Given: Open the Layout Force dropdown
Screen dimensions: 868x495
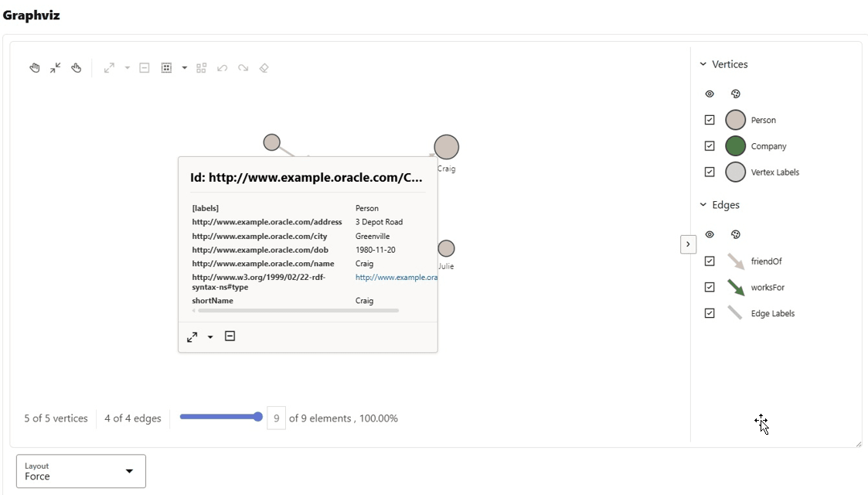Looking at the screenshot, I should 81,471.
